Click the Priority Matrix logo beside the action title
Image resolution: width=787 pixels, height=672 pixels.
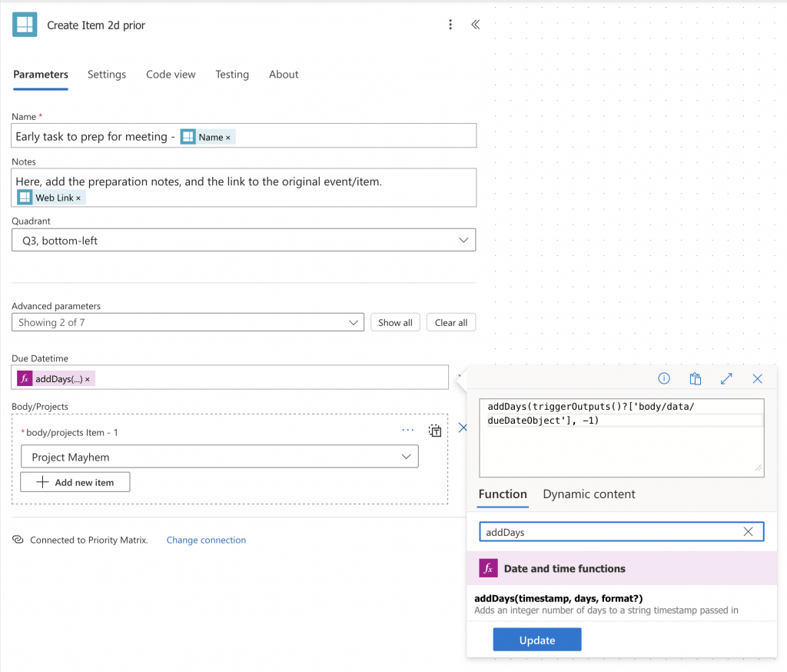pos(24,24)
